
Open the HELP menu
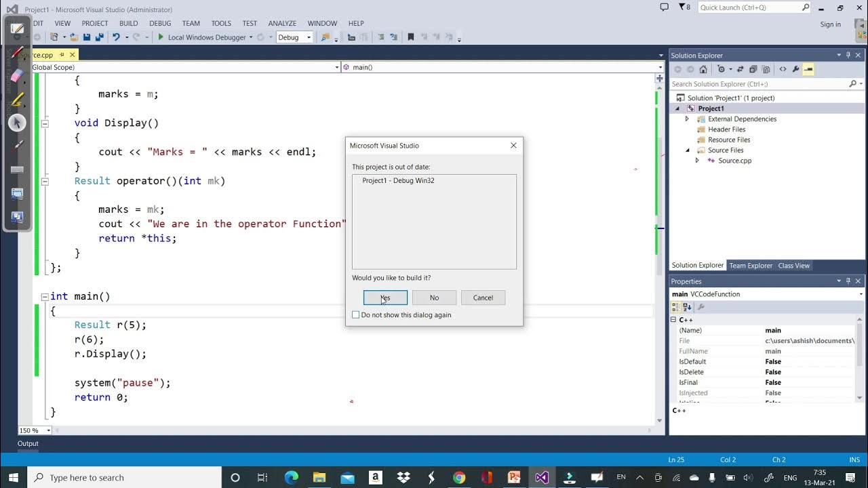356,23
